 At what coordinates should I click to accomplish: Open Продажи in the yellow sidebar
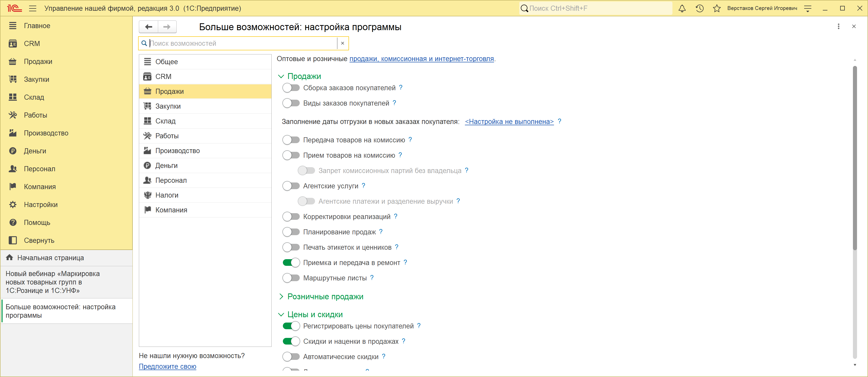(66, 61)
